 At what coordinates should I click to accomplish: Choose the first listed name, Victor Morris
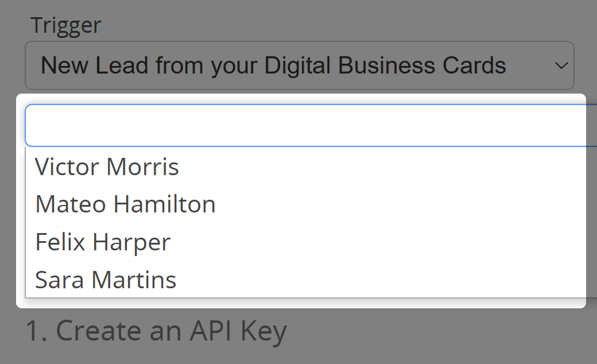point(107,167)
